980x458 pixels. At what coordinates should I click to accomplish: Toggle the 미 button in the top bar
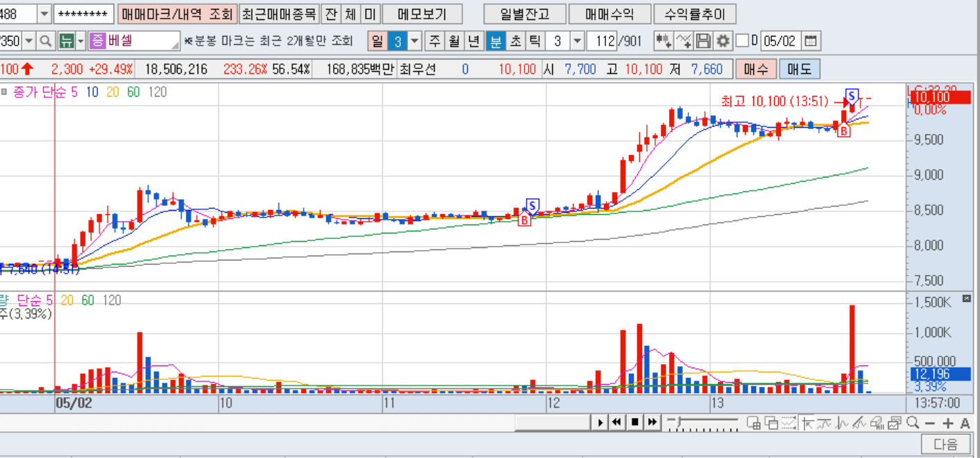point(371,14)
